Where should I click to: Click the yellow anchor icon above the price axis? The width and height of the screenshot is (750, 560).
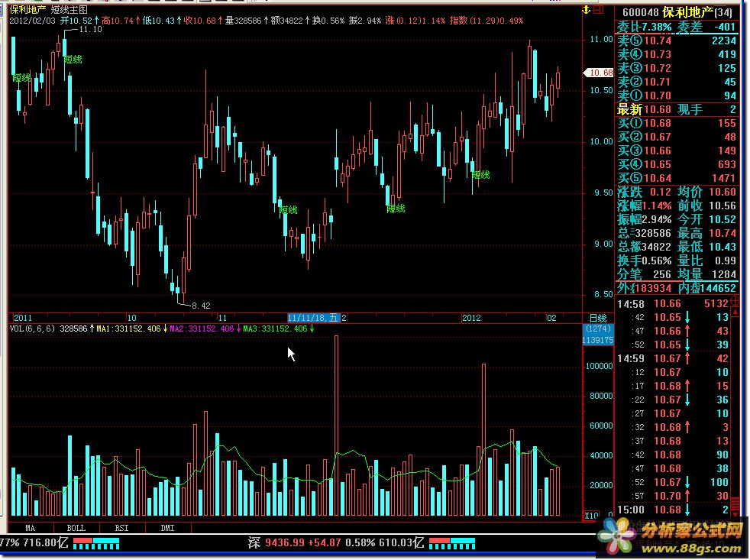click(587, 9)
